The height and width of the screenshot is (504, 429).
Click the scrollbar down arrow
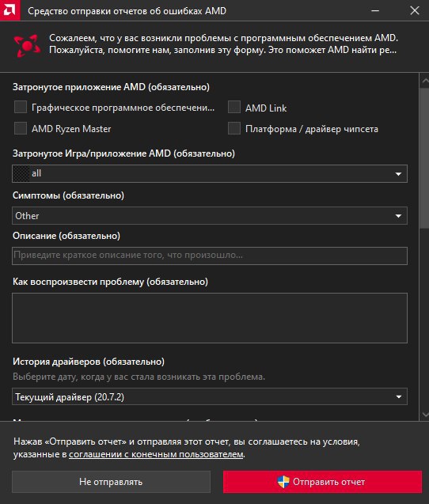click(425, 415)
